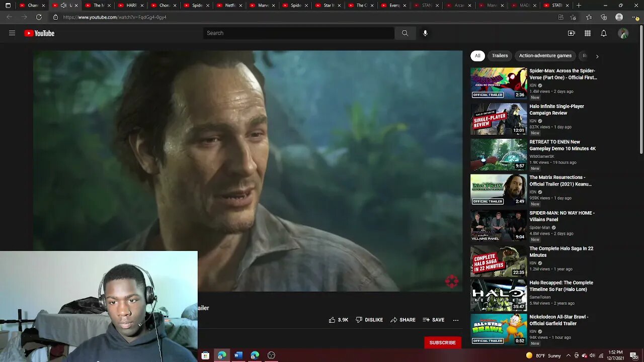Open The Matrix Resurrections trailer title
The image size is (644, 362).
click(x=560, y=180)
